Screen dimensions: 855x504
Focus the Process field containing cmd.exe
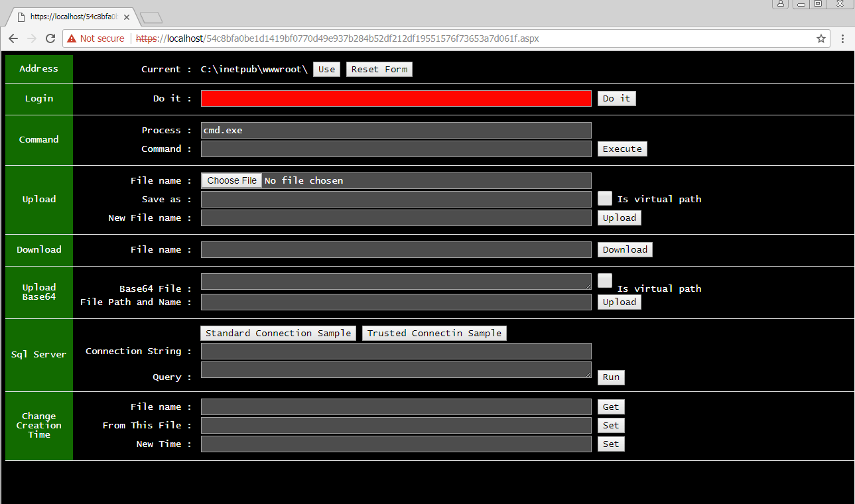tap(395, 130)
